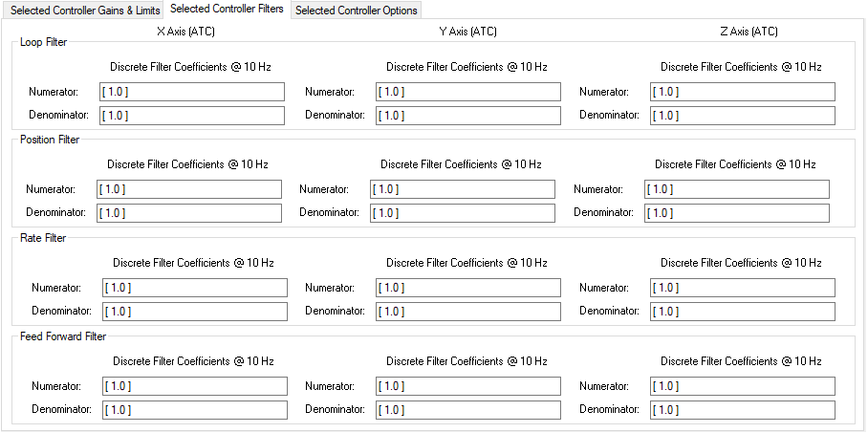Click X Axis Loop Filter Denominator field
The height and width of the screenshot is (433, 868).
pos(191,116)
